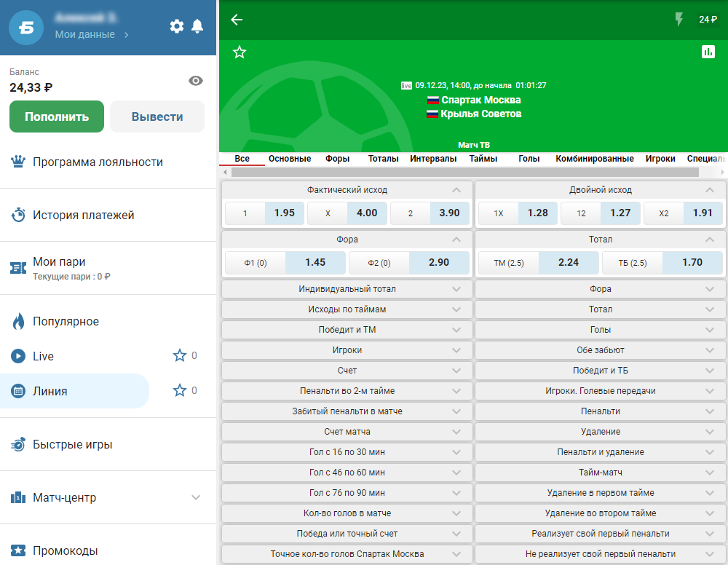The width and height of the screenshot is (728, 565).
Task: Expand Победит и ТМ market
Action: pyautogui.click(x=347, y=330)
